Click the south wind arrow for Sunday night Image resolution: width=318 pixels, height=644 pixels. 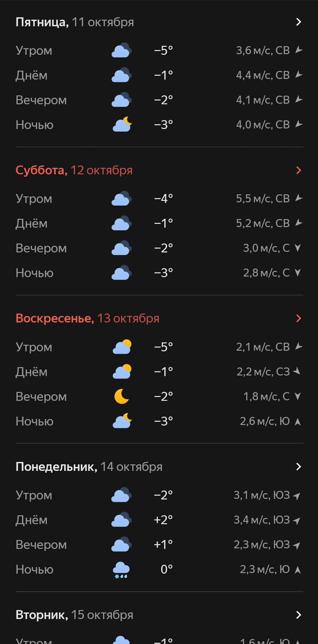[x=298, y=422]
